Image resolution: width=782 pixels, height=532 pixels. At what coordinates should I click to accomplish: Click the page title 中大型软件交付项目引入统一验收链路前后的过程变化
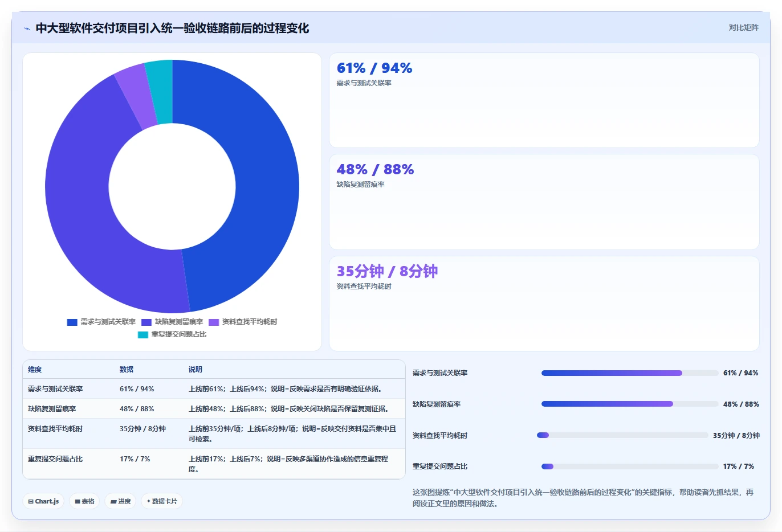172,28
